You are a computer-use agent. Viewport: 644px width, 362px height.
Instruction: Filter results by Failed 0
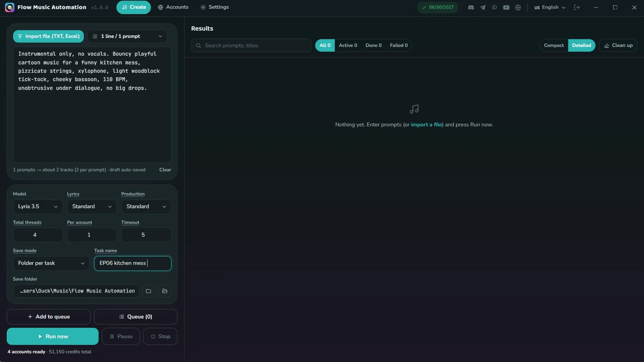point(398,45)
